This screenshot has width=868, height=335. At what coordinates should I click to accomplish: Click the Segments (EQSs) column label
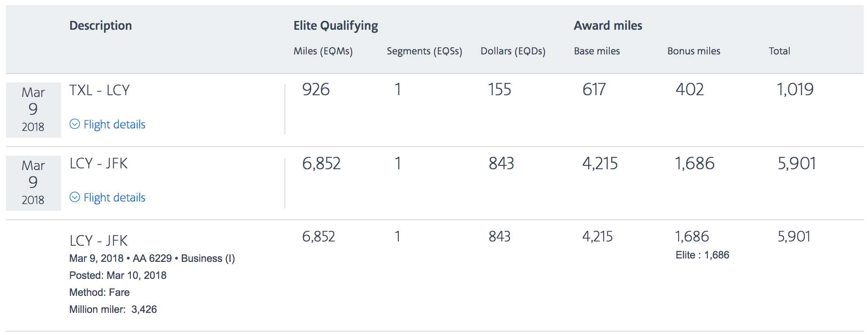[424, 51]
